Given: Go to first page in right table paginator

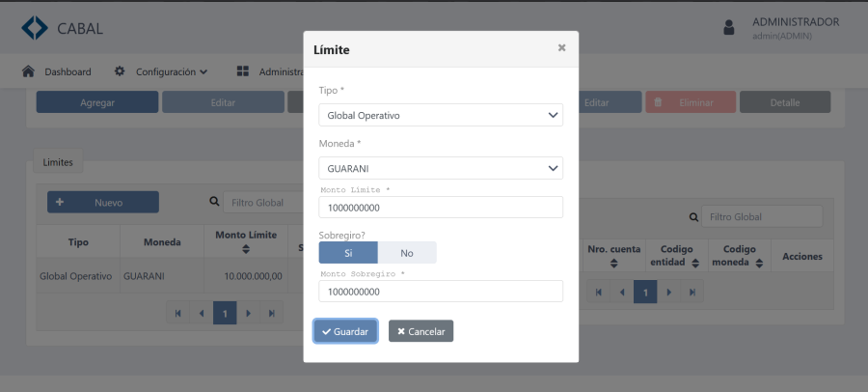Looking at the screenshot, I should click(x=598, y=292).
